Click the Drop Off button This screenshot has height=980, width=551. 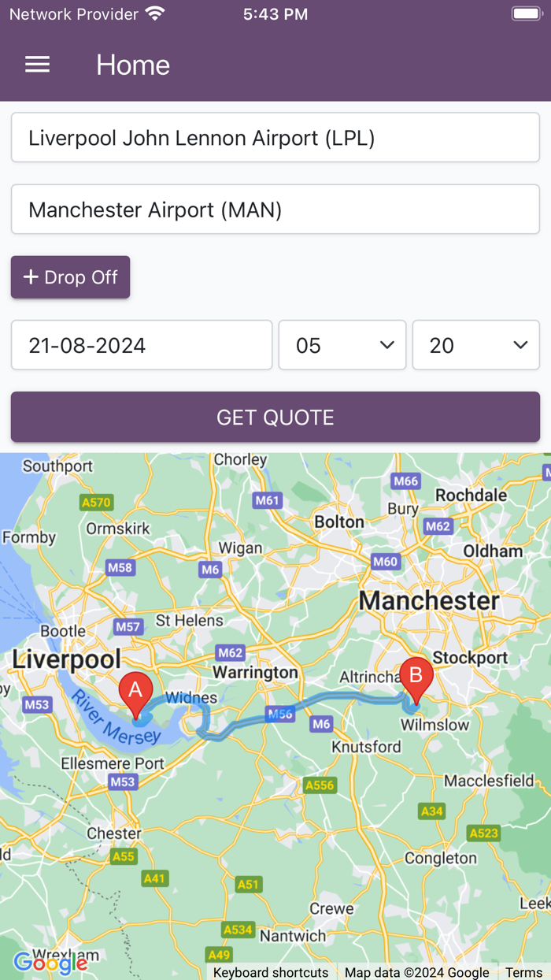70,277
